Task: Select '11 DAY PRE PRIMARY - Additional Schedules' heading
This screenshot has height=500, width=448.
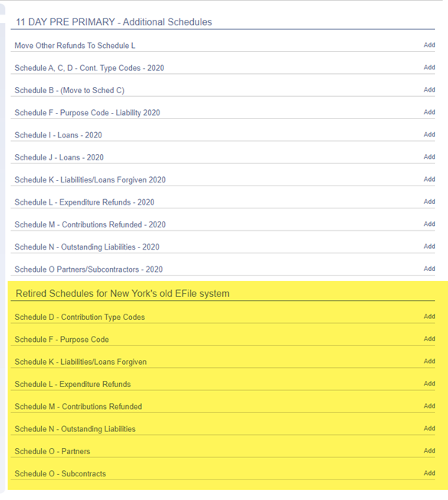Action: [x=114, y=21]
